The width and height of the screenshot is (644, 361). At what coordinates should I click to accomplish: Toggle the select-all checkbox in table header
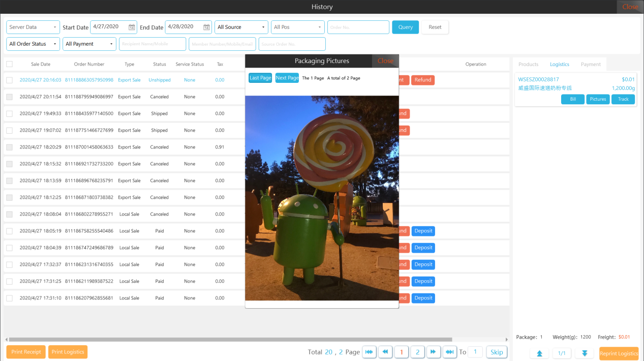point(9,64)
